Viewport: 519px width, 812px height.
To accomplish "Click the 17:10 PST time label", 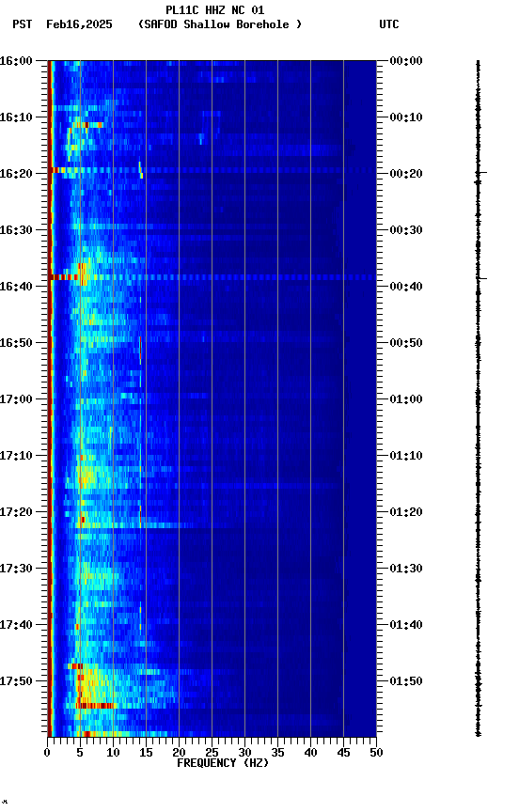I will tap(16, 456).
